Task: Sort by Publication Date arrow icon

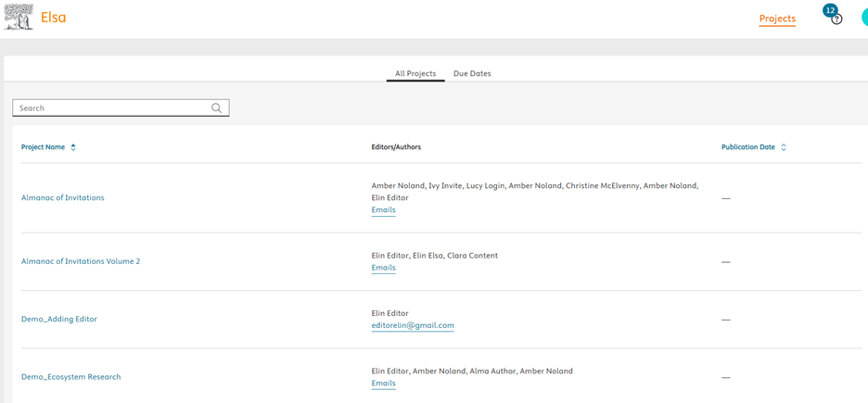Action: tap(784, 147)
